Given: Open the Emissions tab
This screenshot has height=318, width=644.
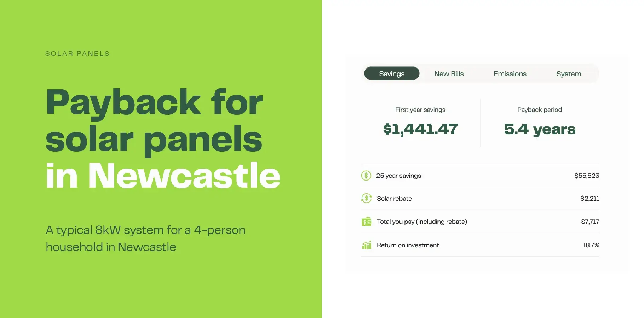Looking at the screenshot, I should tap(510, 73).
